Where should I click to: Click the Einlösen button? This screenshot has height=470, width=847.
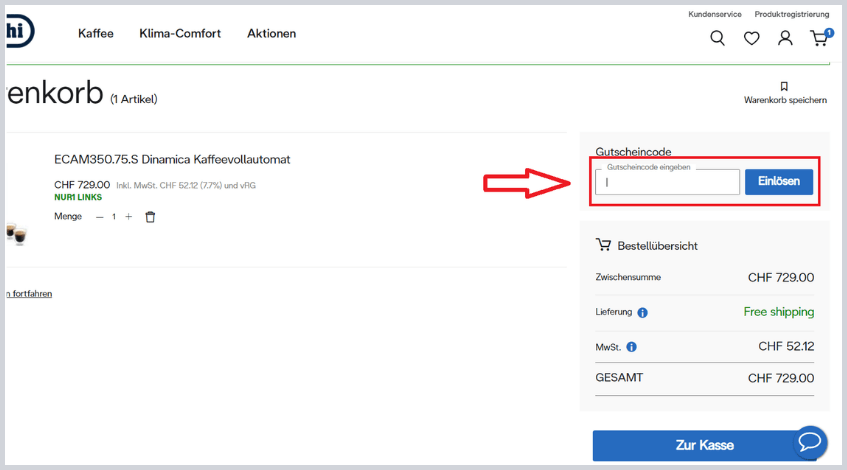[778, 181]
